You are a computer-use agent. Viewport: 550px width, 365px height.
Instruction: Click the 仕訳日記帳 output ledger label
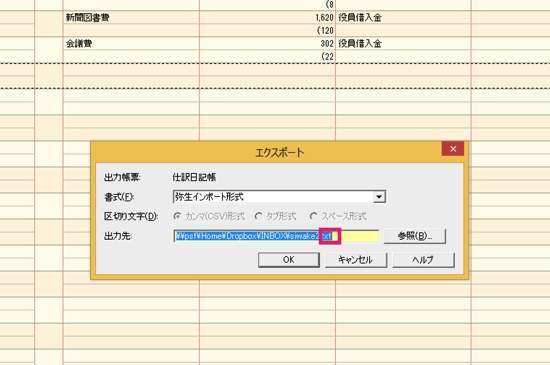194,177
